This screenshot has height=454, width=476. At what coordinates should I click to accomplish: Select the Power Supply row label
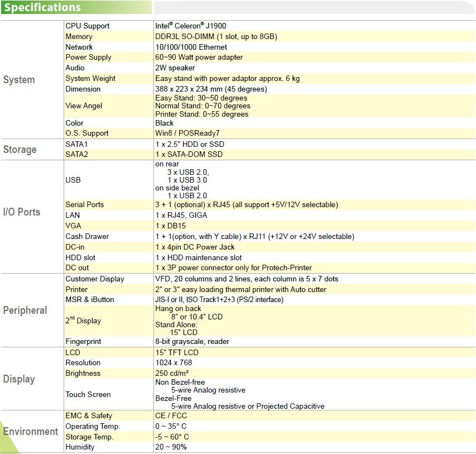(88, 57)
